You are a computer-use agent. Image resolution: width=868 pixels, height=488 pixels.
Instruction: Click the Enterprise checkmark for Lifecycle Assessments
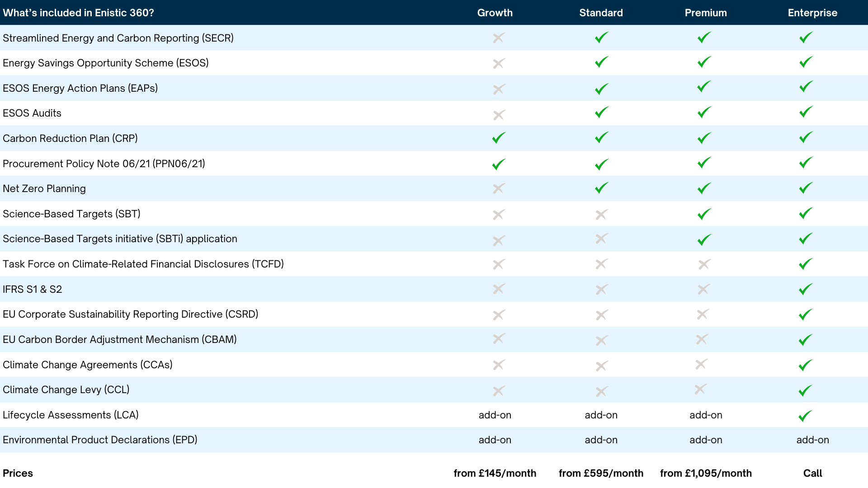pyautogui.click(x=805, y=415)
